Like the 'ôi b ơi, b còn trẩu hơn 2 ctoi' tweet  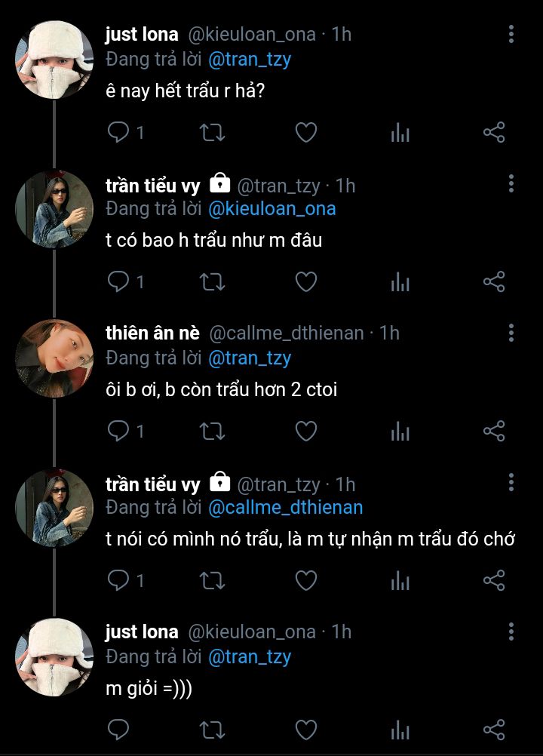pyautogui.click(x=305, y=432)
